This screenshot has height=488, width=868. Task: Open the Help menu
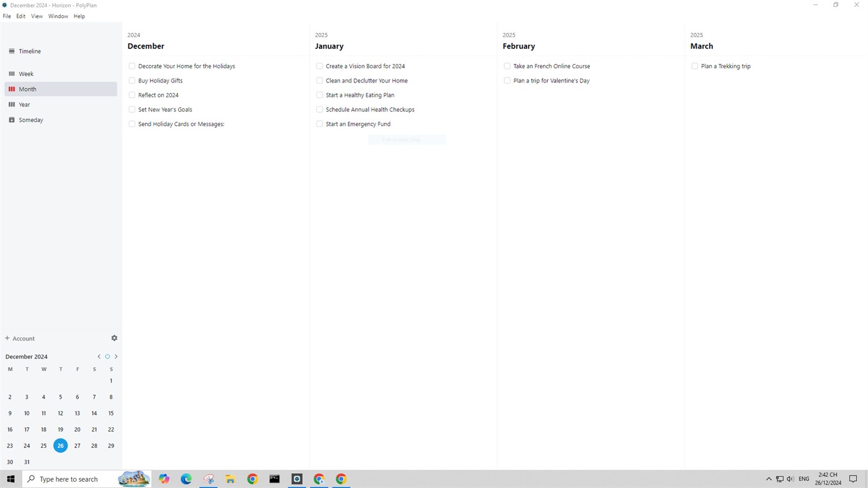(x=79, y=16)
